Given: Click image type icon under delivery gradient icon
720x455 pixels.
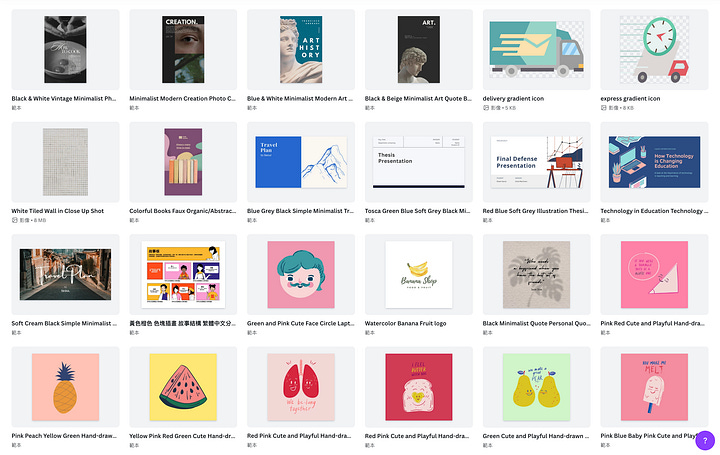Looking at the screenshot, I should [x=486, y=108].
